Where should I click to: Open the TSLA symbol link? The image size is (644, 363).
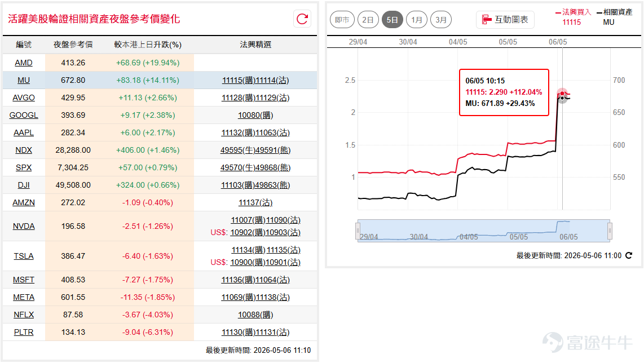pyautogui.click(x=24, y=256)
